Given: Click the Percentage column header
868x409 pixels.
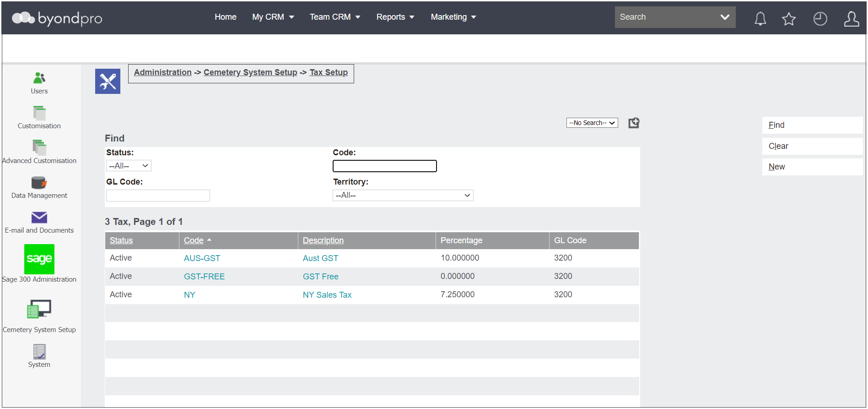Looking at the screenshot, I should (x=461, y=240).
